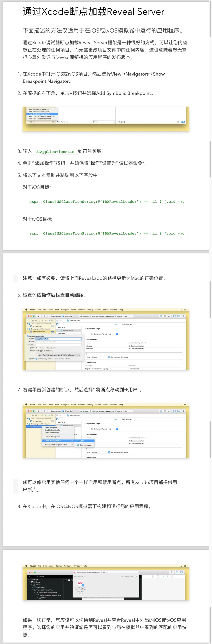212x644 pixels.
Task: Click the iOS target expr code block
Action: click(x=106, y=203)
